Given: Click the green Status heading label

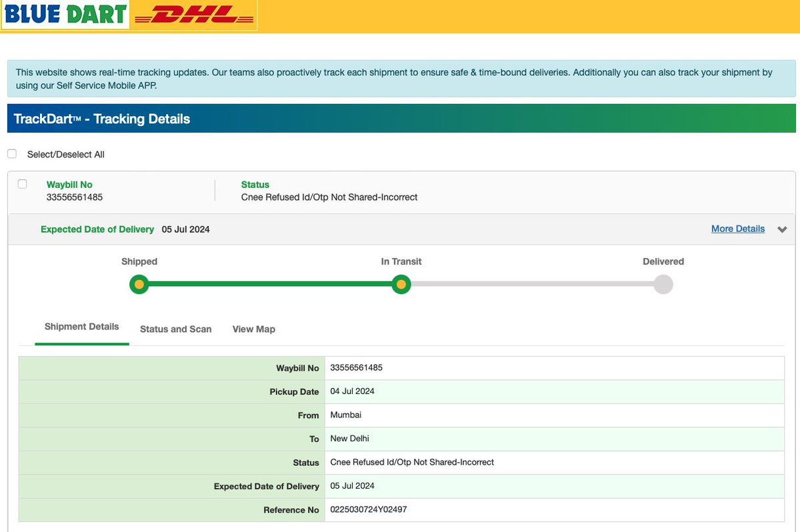Looking at the screenshot, I should [x=255, y=185].
